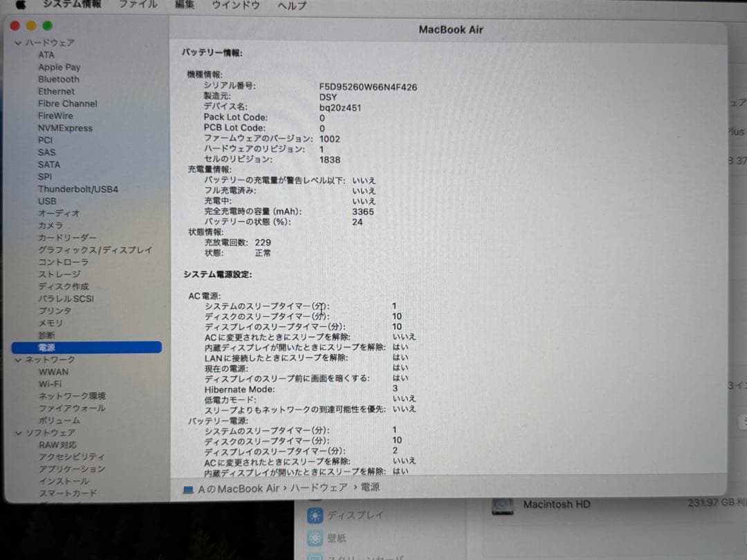Open the ファイル menu
Screen dimensions: 747x560
click(137, 6)
